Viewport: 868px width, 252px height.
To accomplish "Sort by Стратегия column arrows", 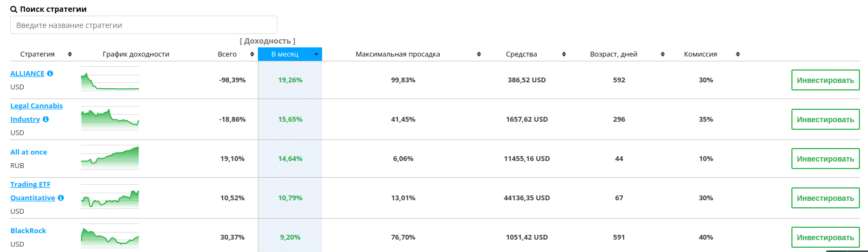I will click(x=70, y=54).
